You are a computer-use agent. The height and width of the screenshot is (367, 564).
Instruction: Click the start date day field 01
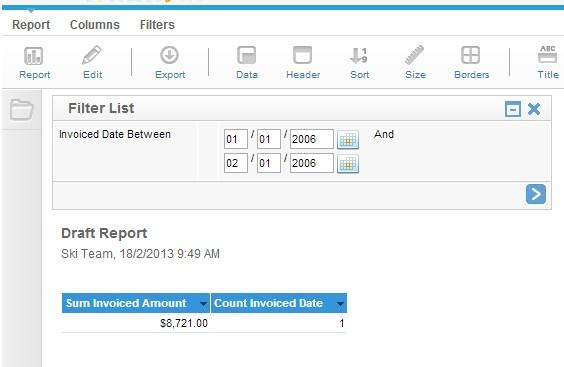click(236, 139)
